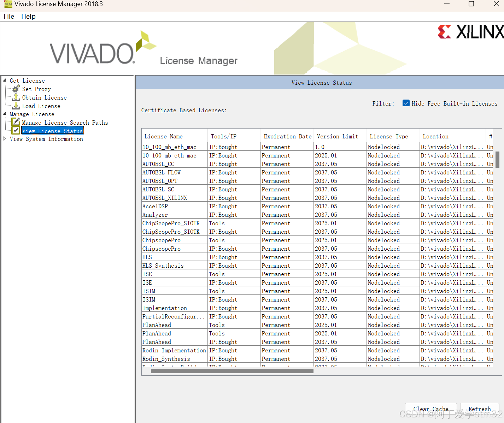This screenshot has width=504, height=423.
Task: Sort by Version Limit column header
Action: click(x=340, y=136)
